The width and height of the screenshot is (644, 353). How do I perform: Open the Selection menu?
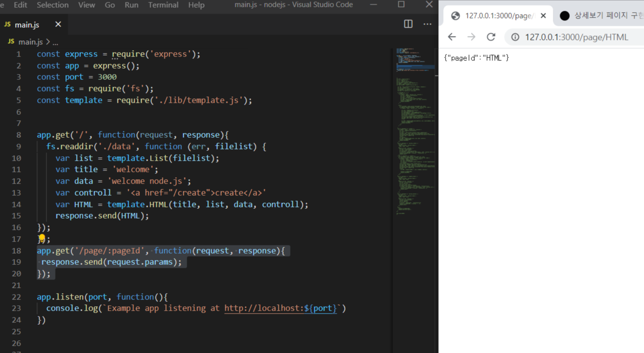53,5
